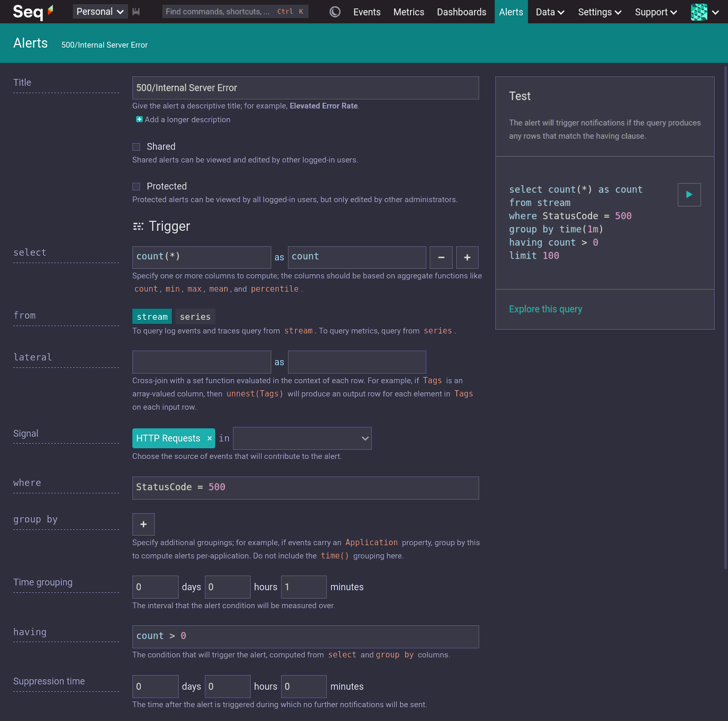Open the signal 'in' dropdown
Screen dimensions: 728x721
302,438
